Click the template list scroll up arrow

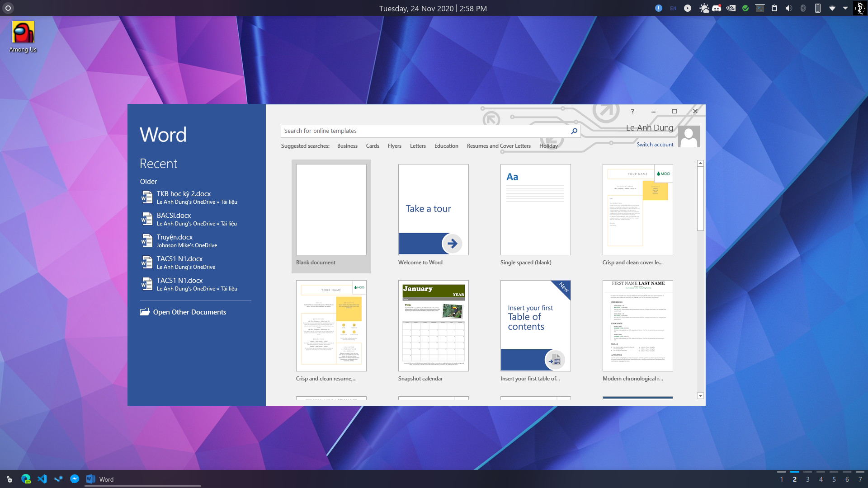tap(700, 163)
